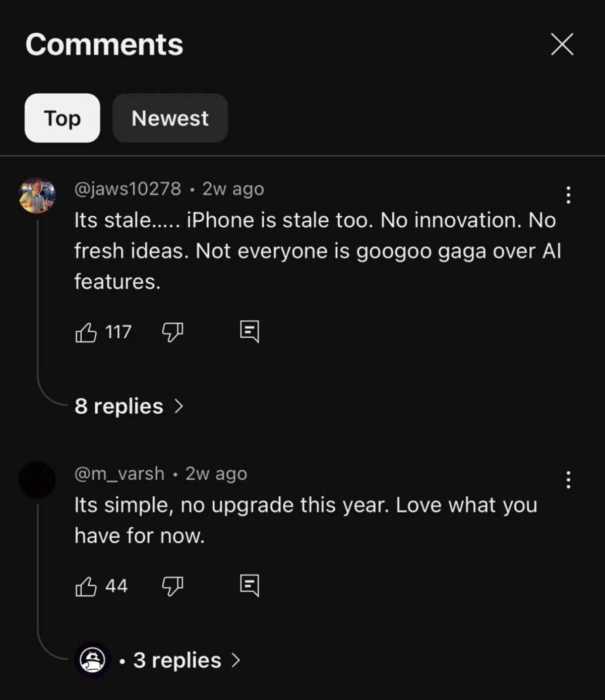Close the Comments panel

[562, 44]
